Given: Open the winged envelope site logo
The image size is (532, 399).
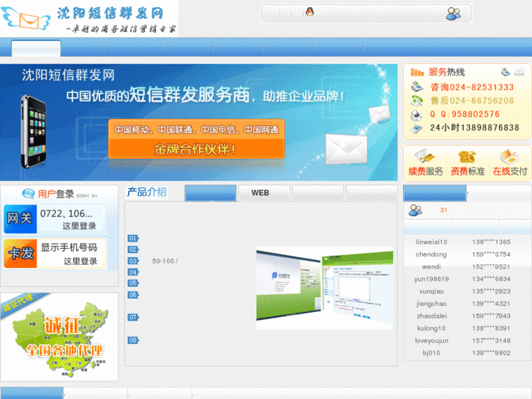Looking at the screenshot, I should tap(26, 19).
